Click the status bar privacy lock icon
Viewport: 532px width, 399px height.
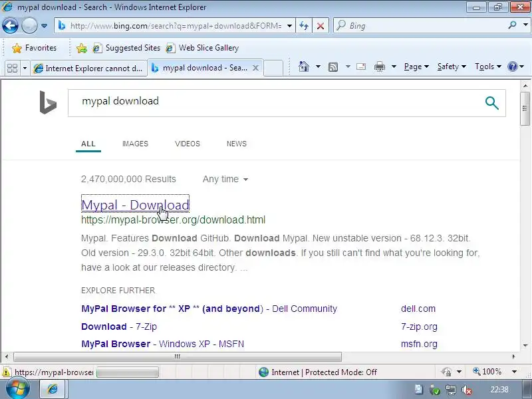pos(446,372)
